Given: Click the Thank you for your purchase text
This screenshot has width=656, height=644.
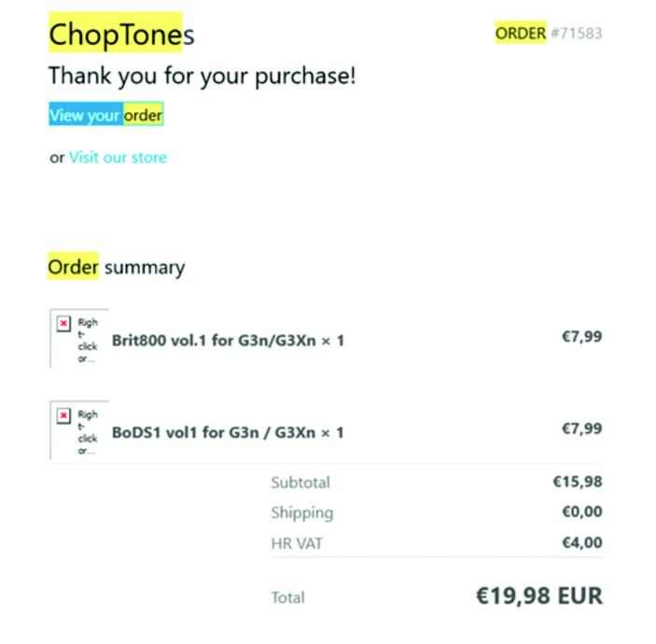Looking at the screenshot, I should (x=202, y=76).
